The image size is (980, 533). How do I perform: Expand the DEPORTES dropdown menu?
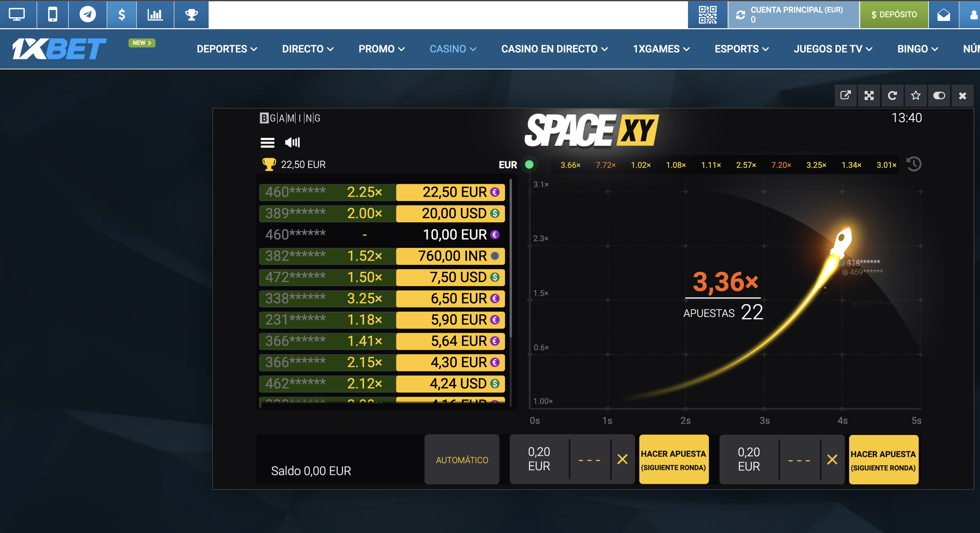pos(227,49)
